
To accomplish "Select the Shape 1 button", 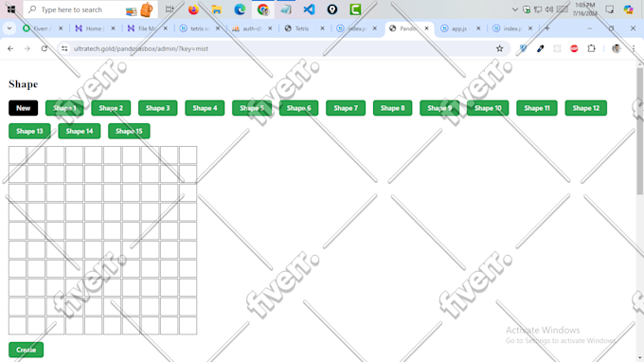I will pyautogui.click(x=64, y=108).
